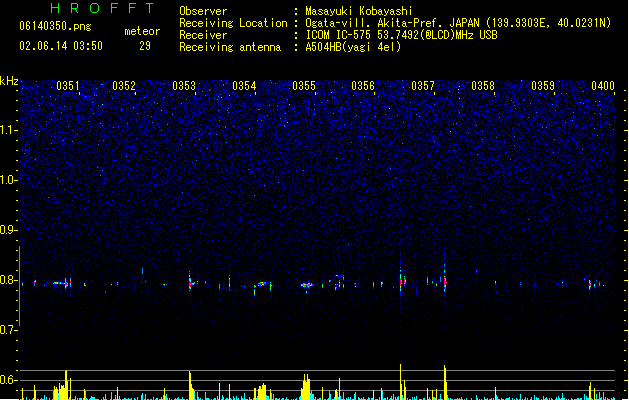Viewport: 629px width, 400px height.
Task: Click the meteor echo below the 0355 marker
Action: point(307,285)
